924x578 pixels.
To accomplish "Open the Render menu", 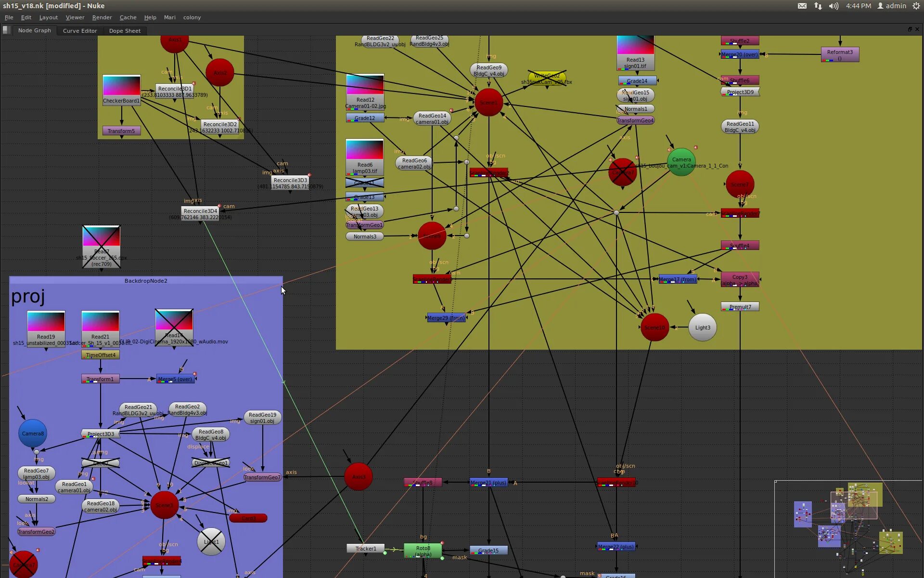I will (102, 17).
